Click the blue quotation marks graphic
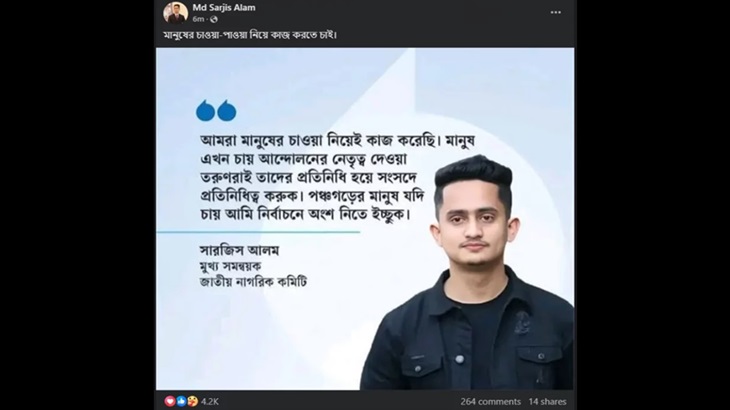 (216, 111)
